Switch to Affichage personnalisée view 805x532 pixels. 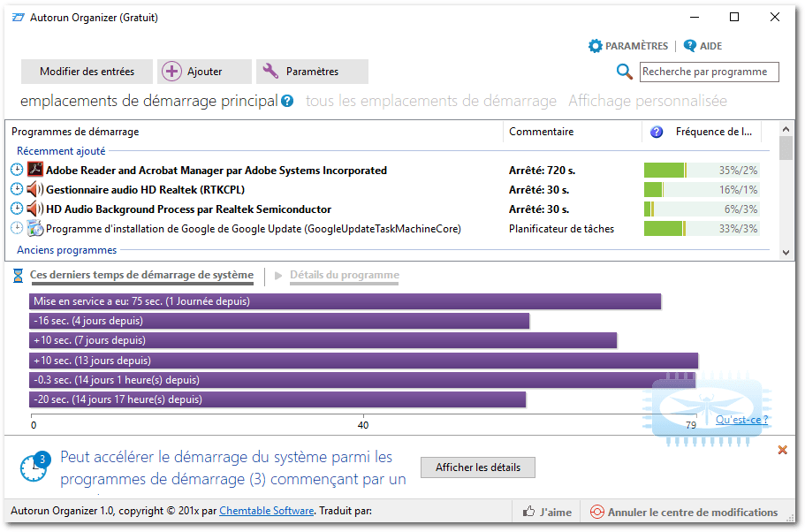click(648, 101)
